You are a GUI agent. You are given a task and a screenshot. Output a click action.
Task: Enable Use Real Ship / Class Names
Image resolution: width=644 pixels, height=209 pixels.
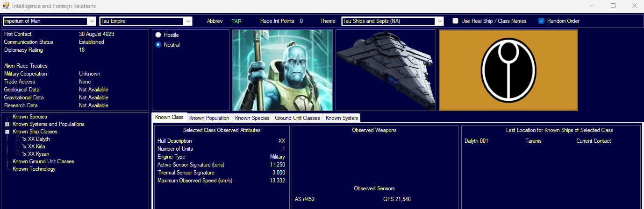point(455,21)
